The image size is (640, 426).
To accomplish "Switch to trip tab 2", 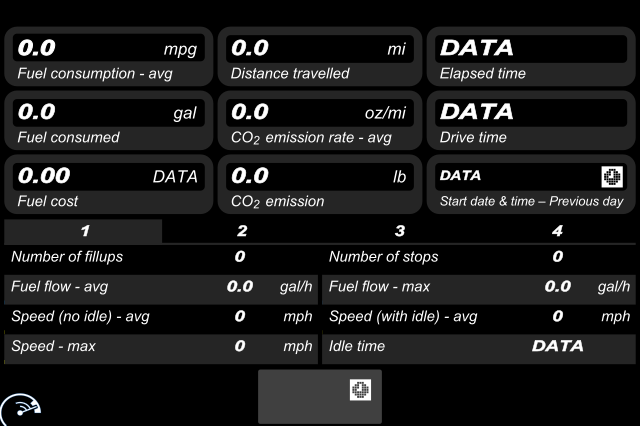I will [241, 231].
